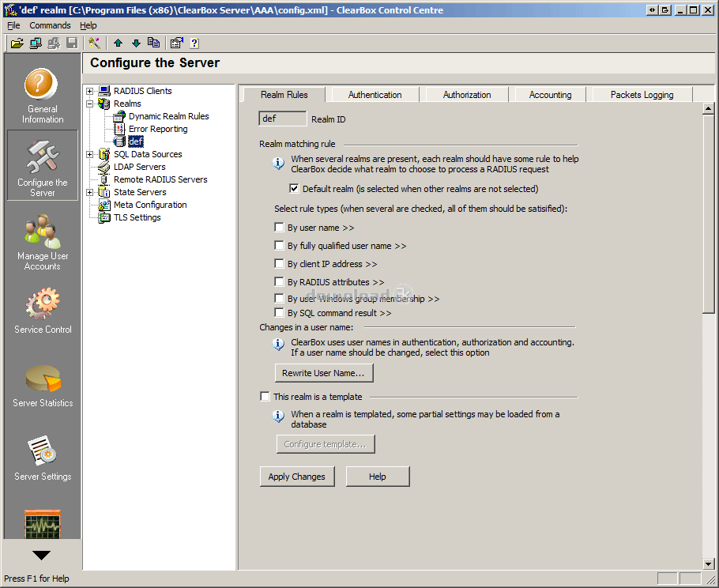Screen dimensions: 719x588
Task: Click the green move down arrow
Action: [x=136, y=43]
